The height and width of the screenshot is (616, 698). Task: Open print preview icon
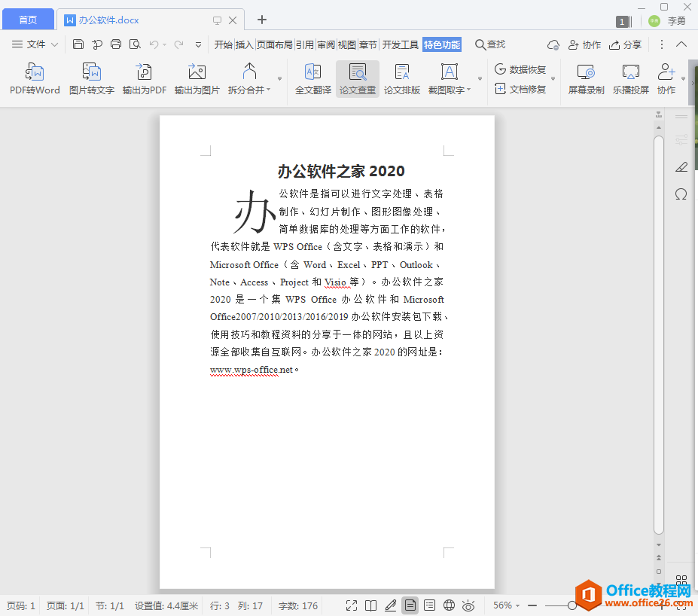click(x=135, y=44)
